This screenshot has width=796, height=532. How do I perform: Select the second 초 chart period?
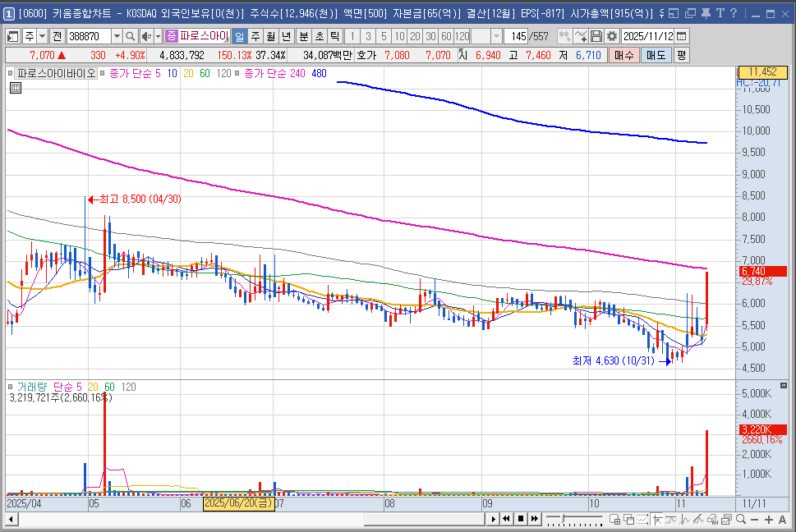point(320,36)
